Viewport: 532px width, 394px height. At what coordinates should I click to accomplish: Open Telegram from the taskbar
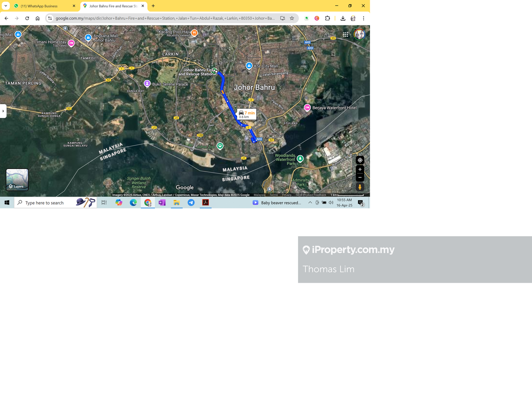(191, 203)
